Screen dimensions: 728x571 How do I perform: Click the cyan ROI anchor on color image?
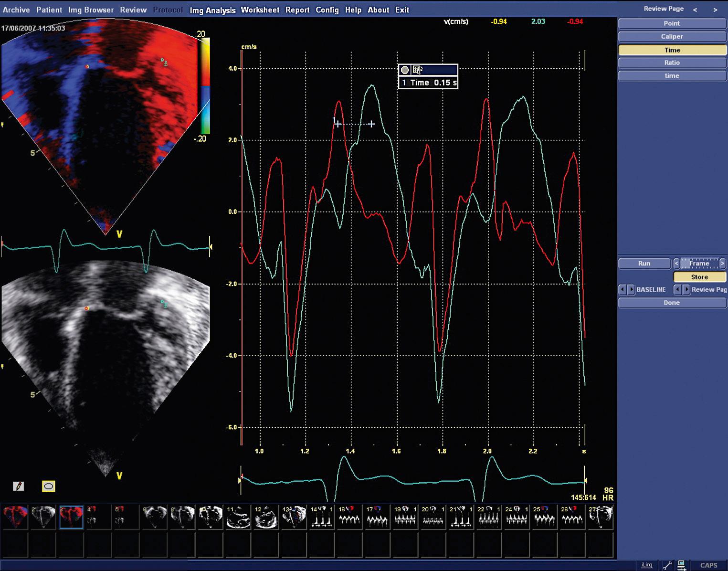click(x=164, y=62)
